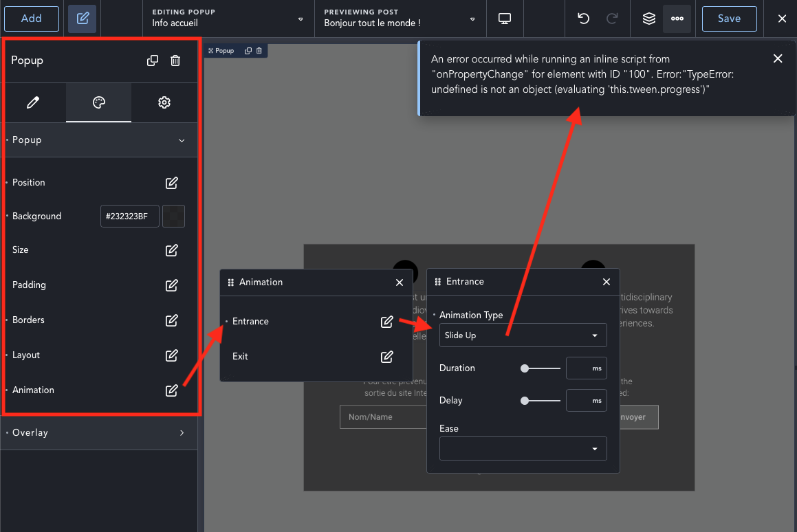Open the Animation Type dropdown
The image size is (797, 532).
(523, 335)
